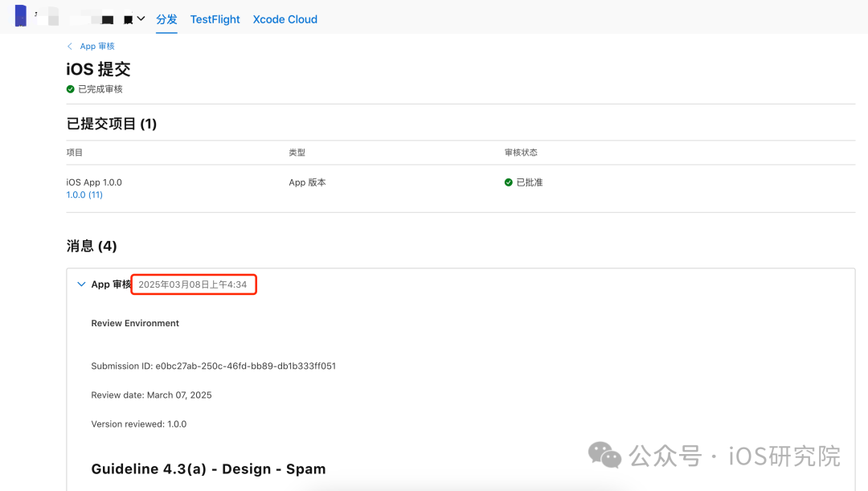
Task: Select the 分发 tab
Action: 166,19
